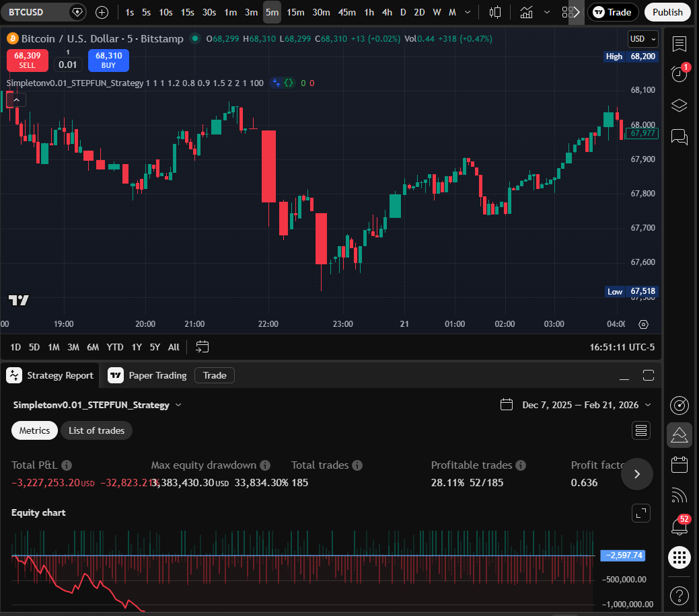Open the products grid icon
Viewport: 699px width, 616px height.
click(x=679, y=557)
